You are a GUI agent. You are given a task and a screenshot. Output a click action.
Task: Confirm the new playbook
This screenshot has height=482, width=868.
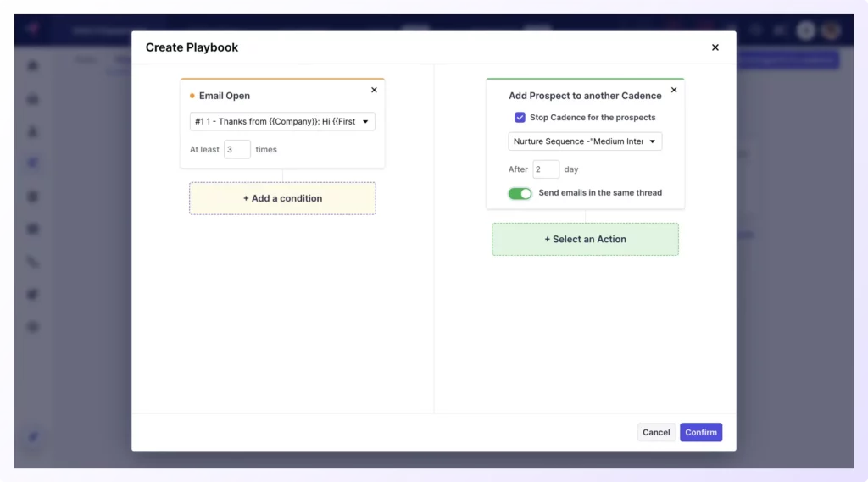[x=701, y=432]
